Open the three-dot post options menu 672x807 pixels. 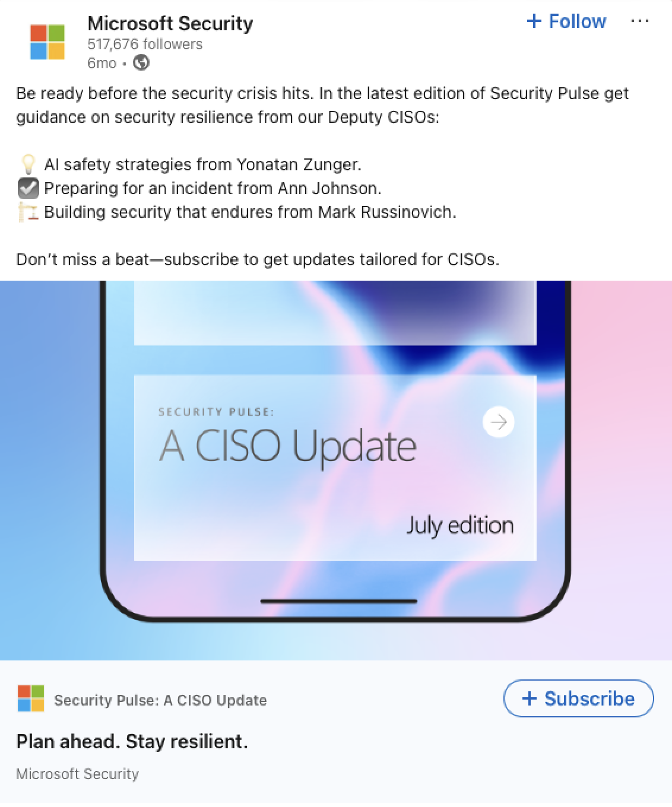(639, 21)
